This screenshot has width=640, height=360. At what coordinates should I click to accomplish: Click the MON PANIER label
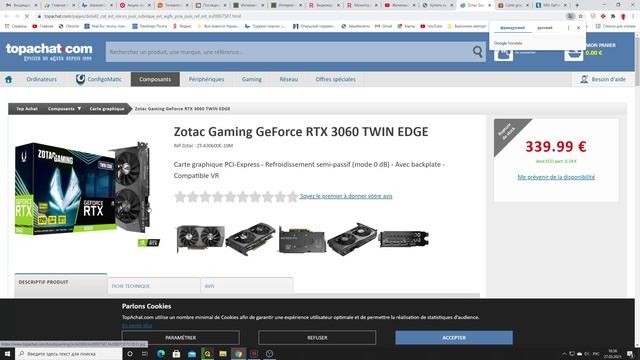[601, 45]
